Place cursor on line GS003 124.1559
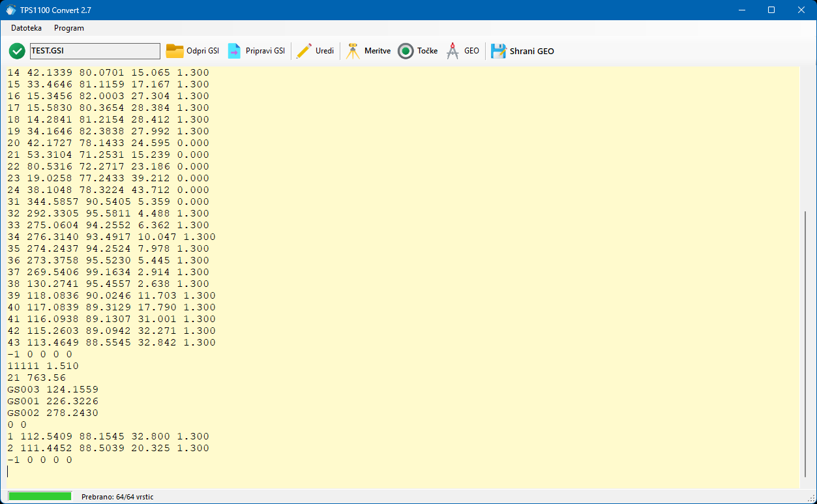The width and height of the screenshot is (817, 504). (x=53, y=389)
